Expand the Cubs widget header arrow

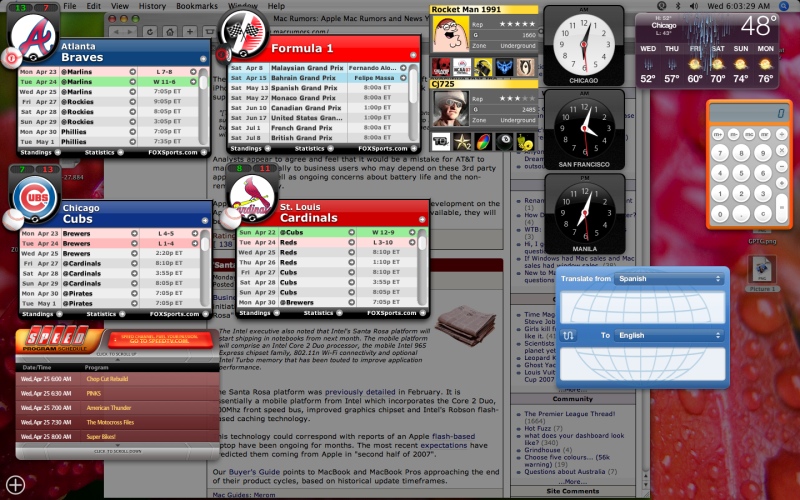[205, 221]
